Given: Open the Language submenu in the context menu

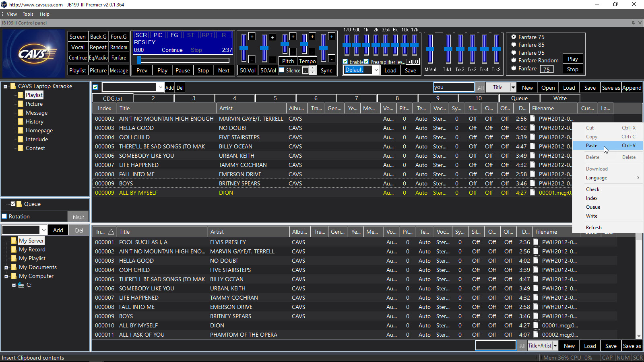Looking at the screenshot, I should 607,178.
